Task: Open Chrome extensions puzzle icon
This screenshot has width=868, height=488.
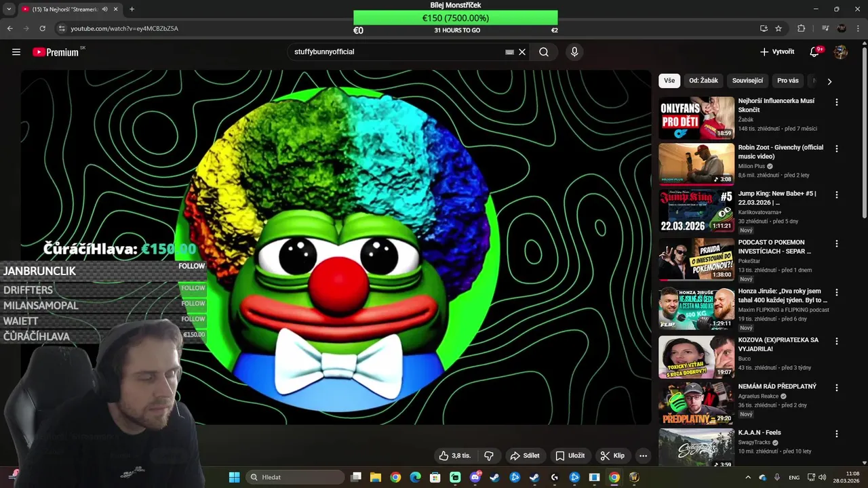Action: (801, 28)
